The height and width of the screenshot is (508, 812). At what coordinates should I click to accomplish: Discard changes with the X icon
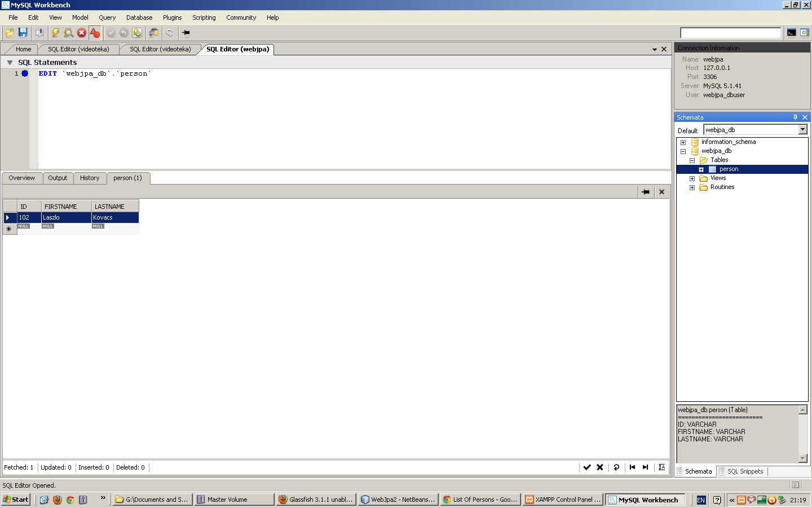tap(600, 467)
